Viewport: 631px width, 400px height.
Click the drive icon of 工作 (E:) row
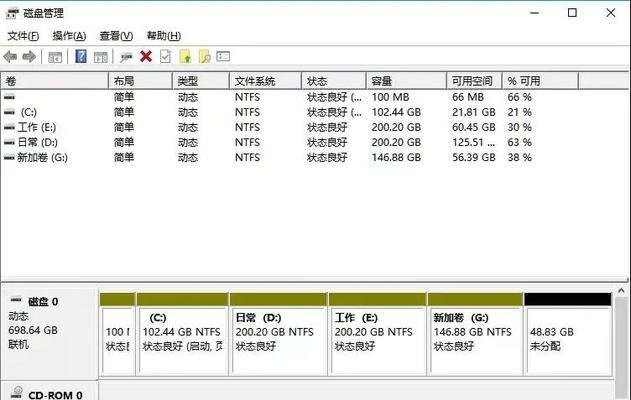click(9, 127)
